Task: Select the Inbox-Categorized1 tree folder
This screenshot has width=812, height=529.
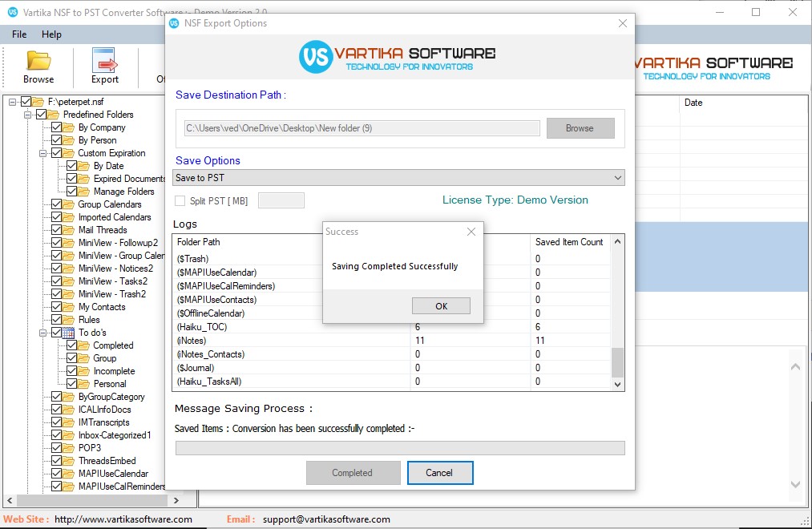Action: tap(115, 435)
